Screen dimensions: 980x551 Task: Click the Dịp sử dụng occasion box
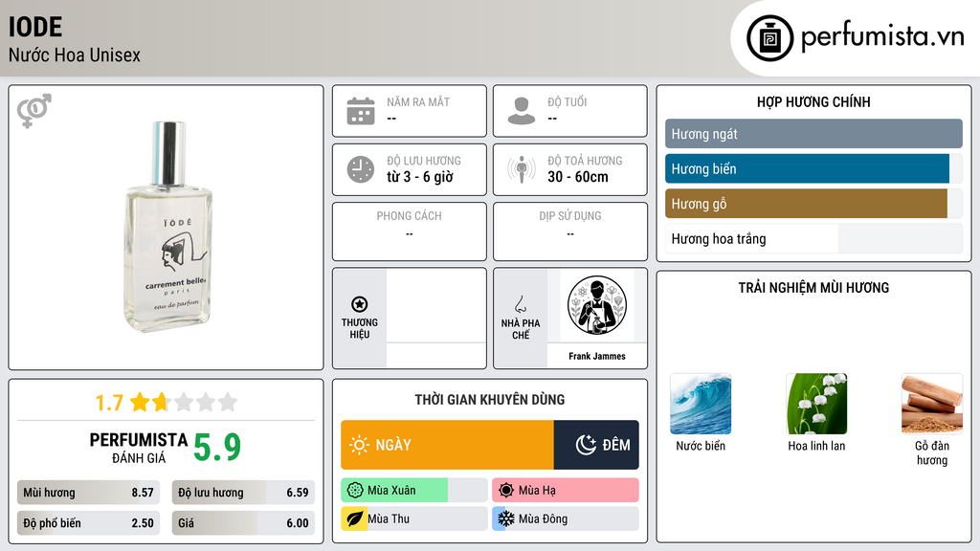(x=570, y=231)
